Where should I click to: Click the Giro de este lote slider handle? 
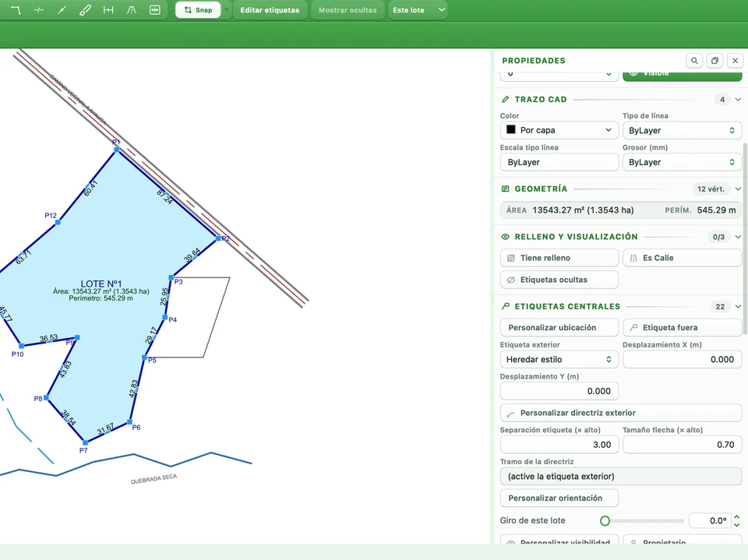pyautogui.click(x=605, y=521)
